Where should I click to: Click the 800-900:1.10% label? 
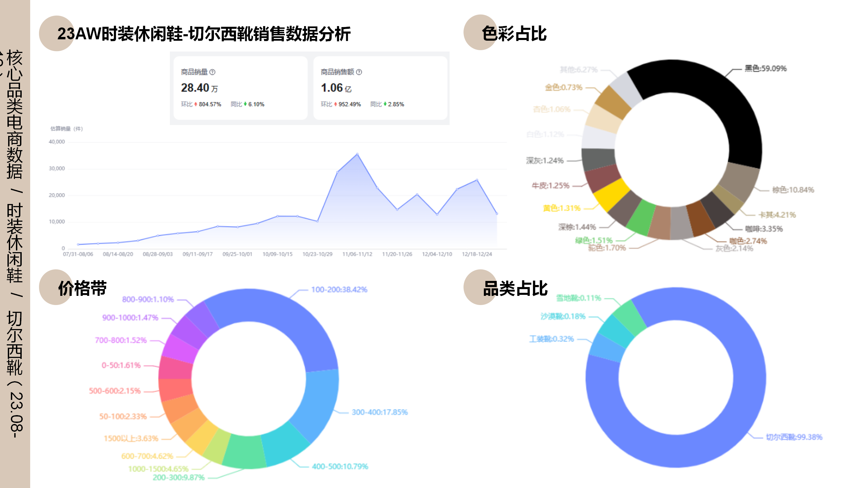[148, 300]
